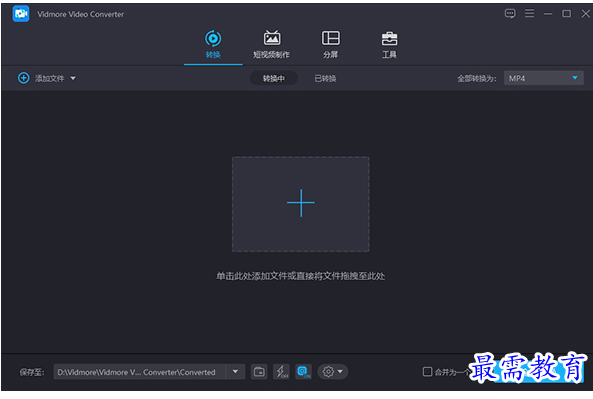Screen dimensions: 593x399
Task: Click the Vidmore app logo icon
Action: 21,14
